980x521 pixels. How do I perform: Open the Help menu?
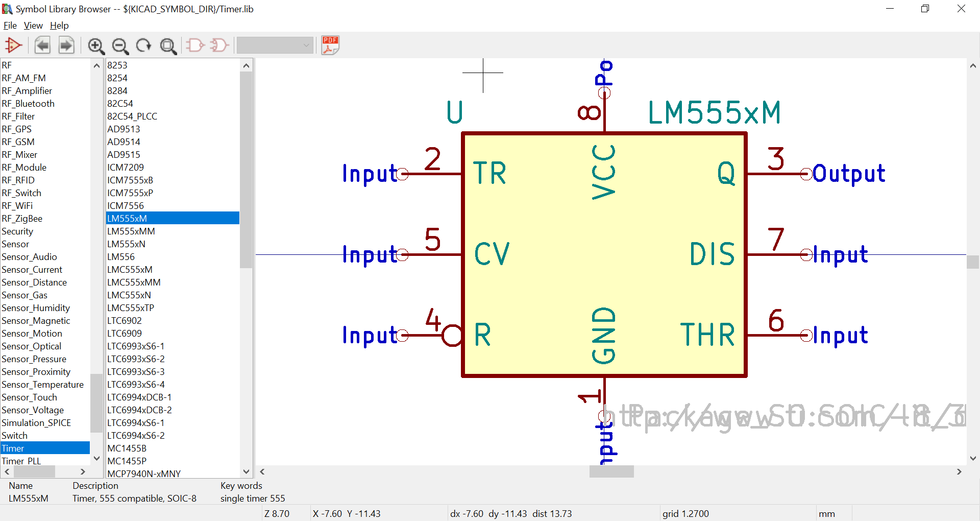click(x=59, y=26)
